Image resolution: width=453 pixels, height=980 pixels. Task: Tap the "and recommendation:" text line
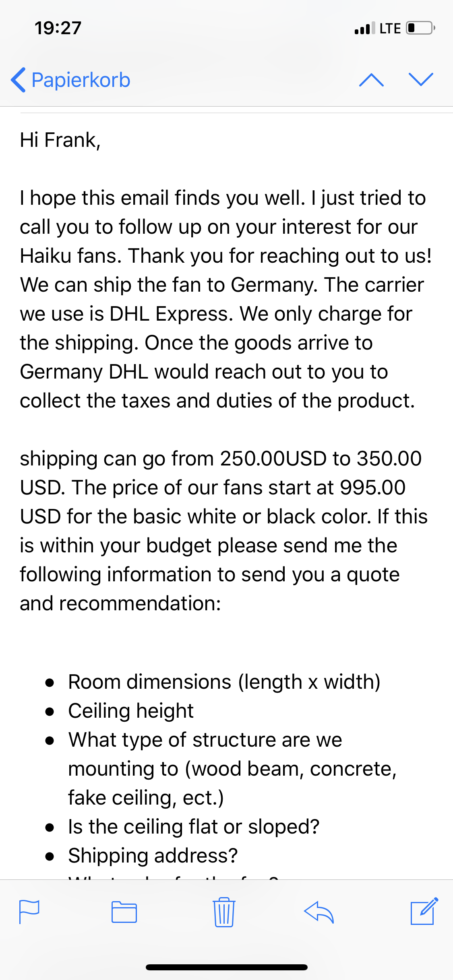(x=120, y=603)
